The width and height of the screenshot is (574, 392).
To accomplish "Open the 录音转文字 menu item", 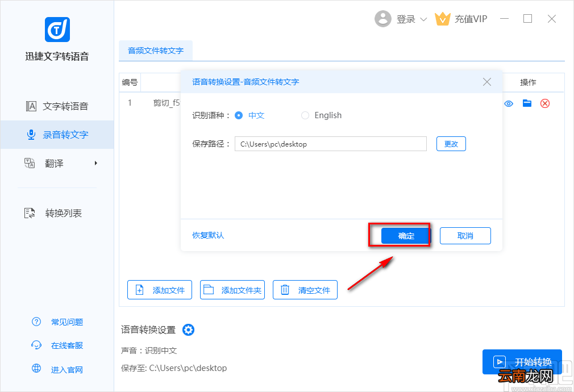I will [57, 135].
